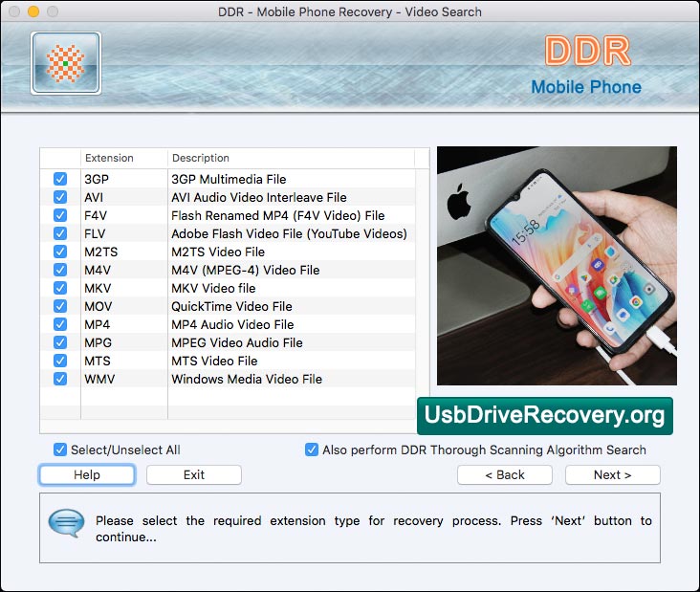Uncheck the 3GP extension checkbox

tap(60, 179)
